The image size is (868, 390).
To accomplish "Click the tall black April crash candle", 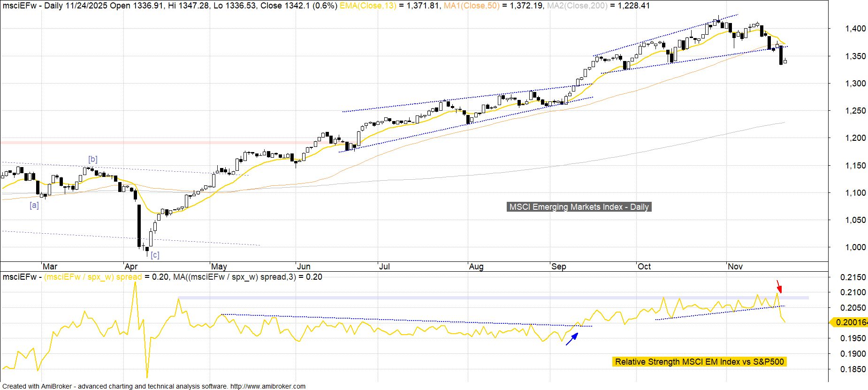I will 139,225.
